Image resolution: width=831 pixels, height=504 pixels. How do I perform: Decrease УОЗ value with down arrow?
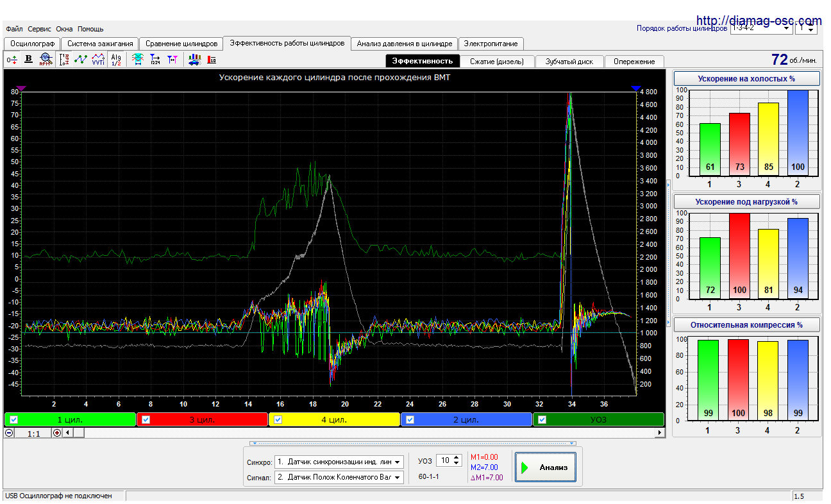click(x=457, y=464)
